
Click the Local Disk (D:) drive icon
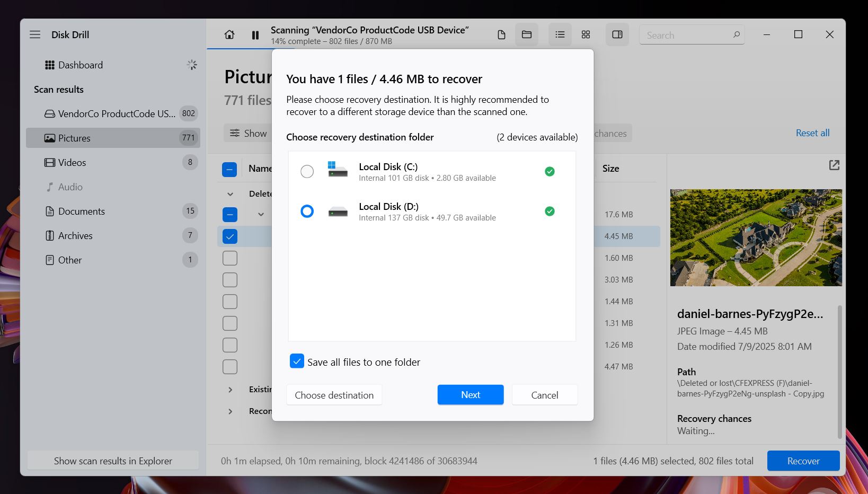click(338, 211)
